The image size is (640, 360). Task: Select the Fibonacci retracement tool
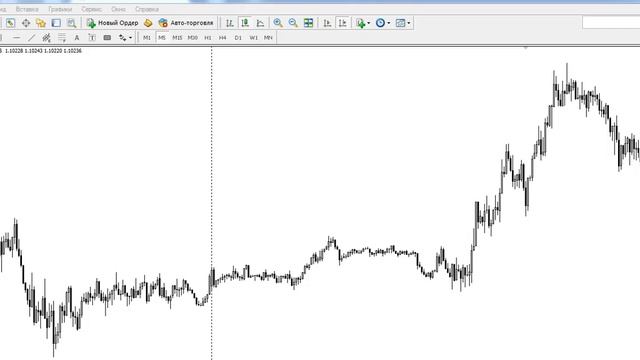(x=62, y=38)
